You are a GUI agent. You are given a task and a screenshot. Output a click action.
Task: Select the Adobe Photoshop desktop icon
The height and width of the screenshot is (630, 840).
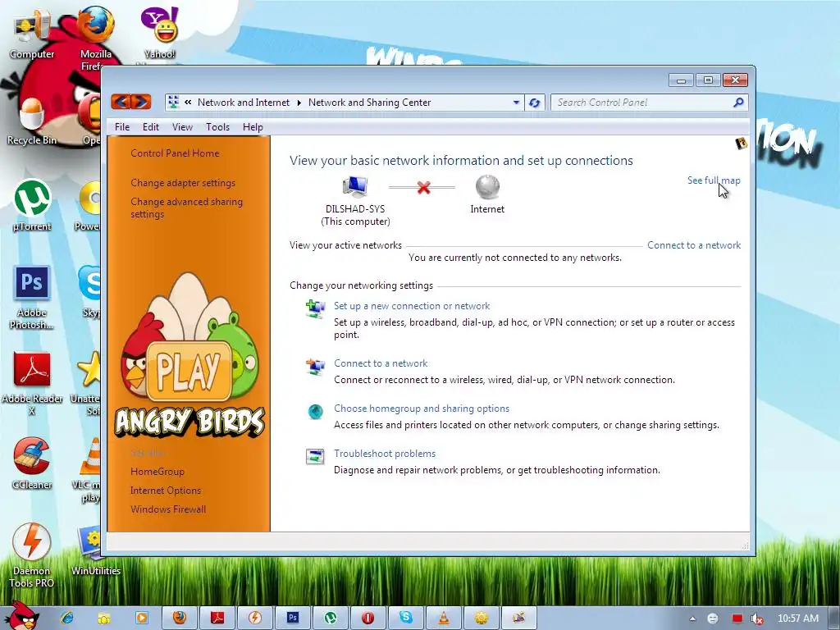32,298
